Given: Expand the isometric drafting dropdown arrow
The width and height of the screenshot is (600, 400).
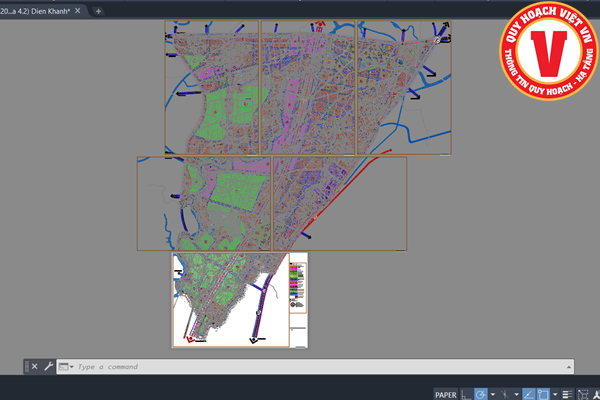Looking at the screenshot, I should 516,394.
